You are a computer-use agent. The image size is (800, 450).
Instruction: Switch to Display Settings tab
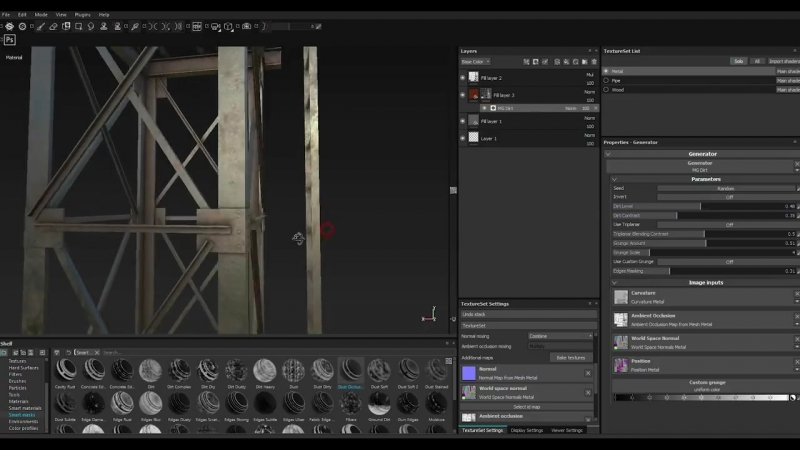coord(527,431)
